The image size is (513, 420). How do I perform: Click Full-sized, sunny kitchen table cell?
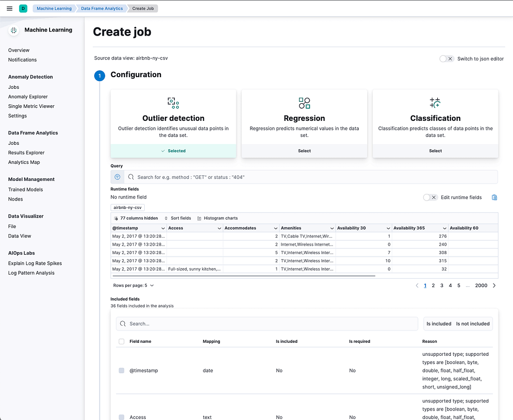pyautogui.click(x=195, y=269)
